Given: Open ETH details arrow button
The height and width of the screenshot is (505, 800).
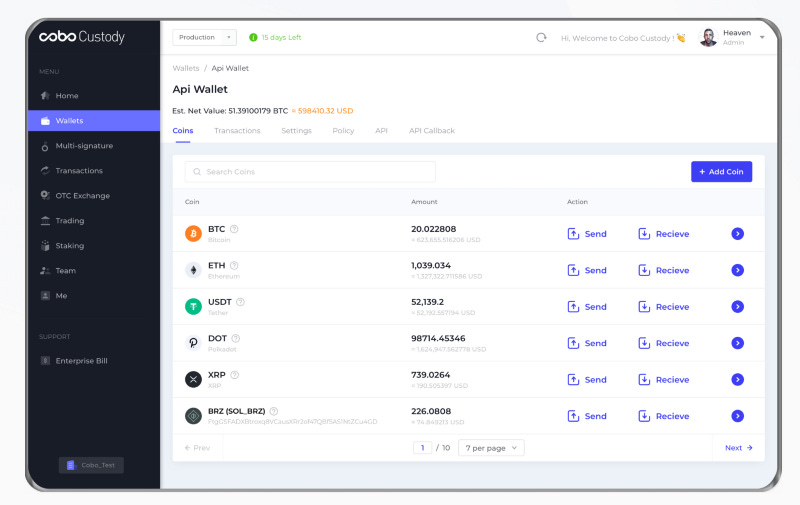Looking at the screenshot, I should 738,270.
